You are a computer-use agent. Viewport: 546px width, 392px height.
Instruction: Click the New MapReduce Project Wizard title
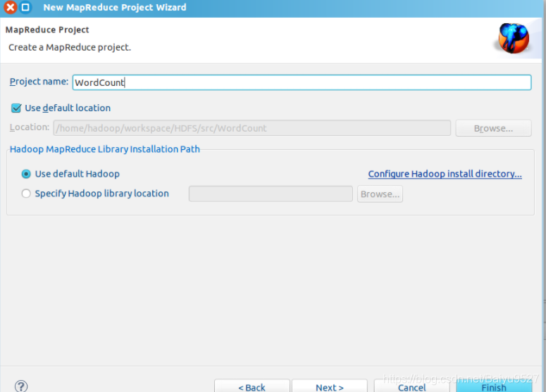(x=115, y=7)
